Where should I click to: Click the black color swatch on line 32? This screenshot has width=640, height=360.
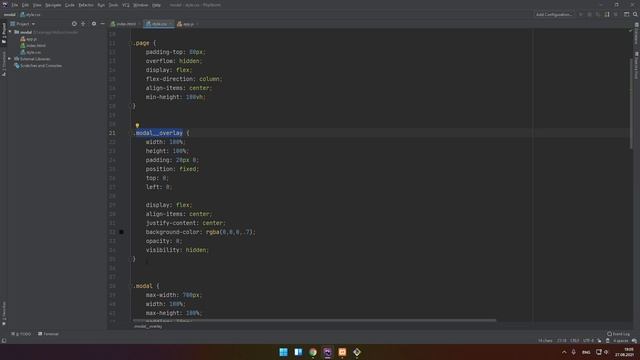[x=121, y=232]
